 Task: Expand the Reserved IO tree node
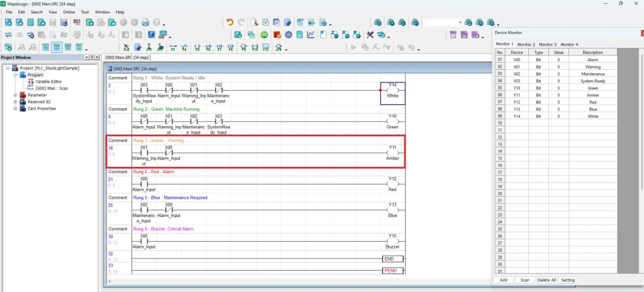16,101
